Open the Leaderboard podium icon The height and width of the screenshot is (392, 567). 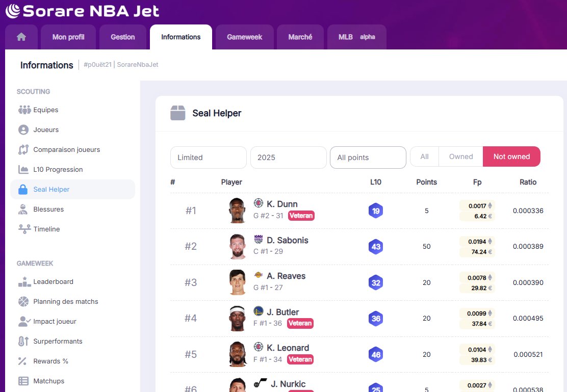pyautogui.click(x=24, y=282)
